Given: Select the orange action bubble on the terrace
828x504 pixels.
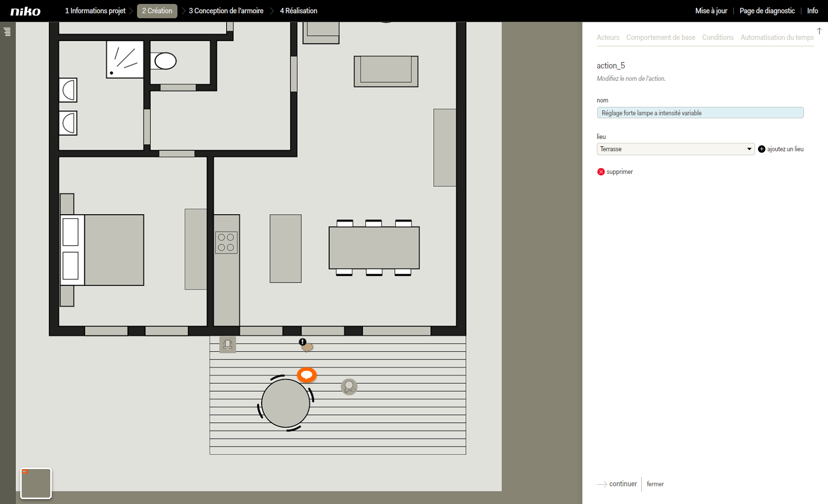Looking at the screenshot, I should (307, 375).
